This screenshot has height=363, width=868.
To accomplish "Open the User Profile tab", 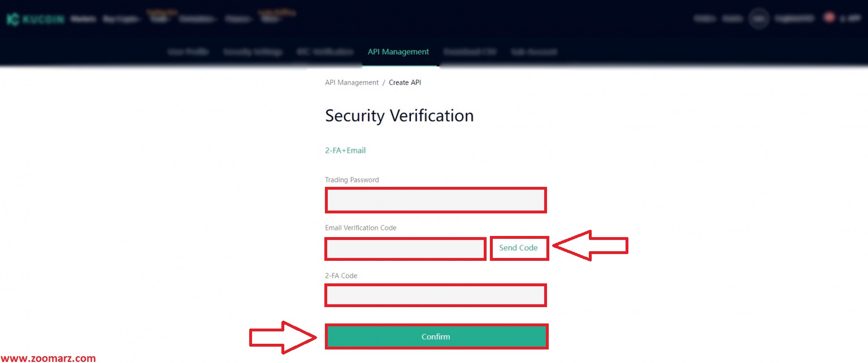I will pos(188,51).
